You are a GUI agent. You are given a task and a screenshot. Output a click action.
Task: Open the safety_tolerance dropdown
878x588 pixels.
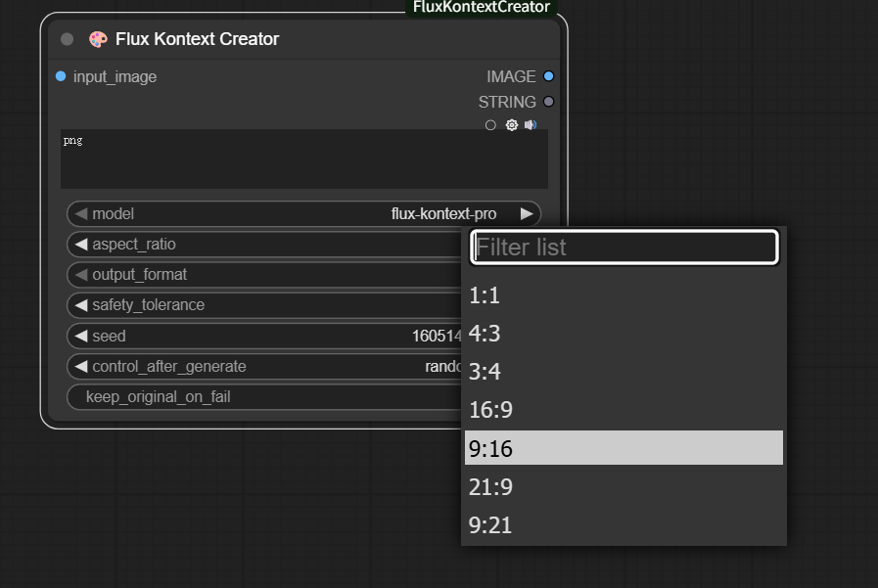pos(264,305)
